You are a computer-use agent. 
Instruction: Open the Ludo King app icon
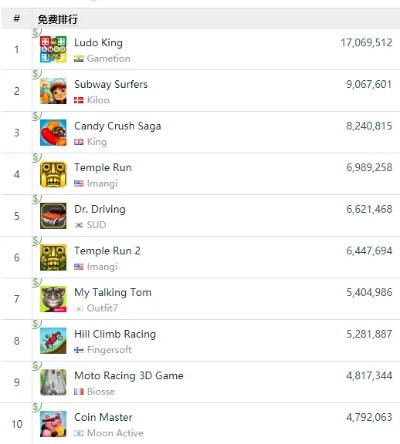(53, 49)
